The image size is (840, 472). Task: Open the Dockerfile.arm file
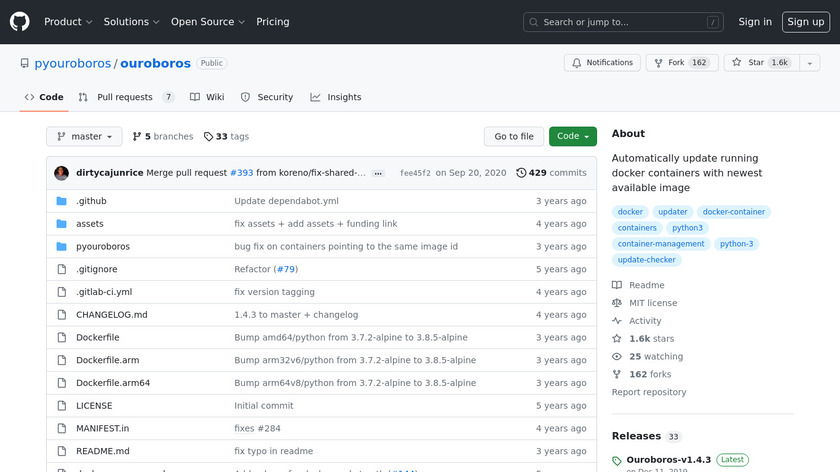click(108, 360)
